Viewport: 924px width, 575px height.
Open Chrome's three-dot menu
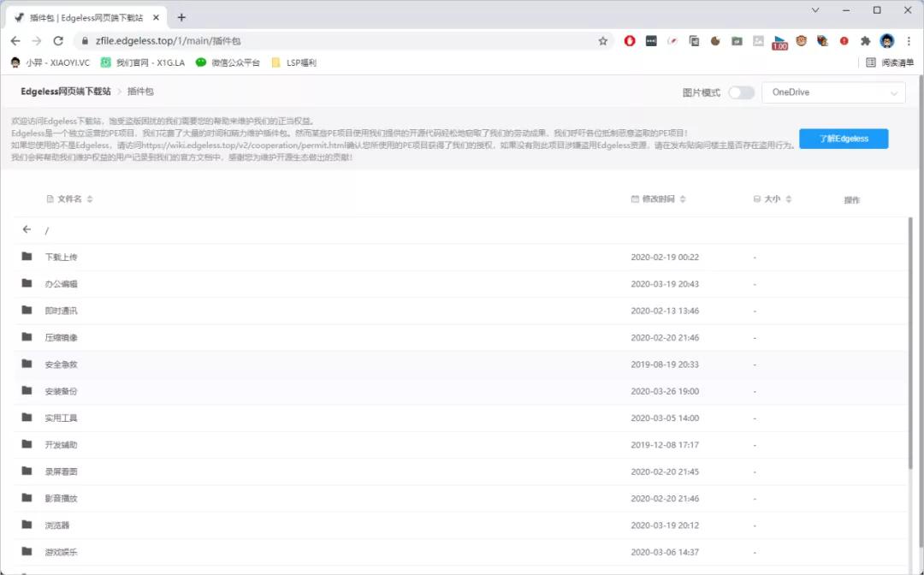(x=909, y=40)
